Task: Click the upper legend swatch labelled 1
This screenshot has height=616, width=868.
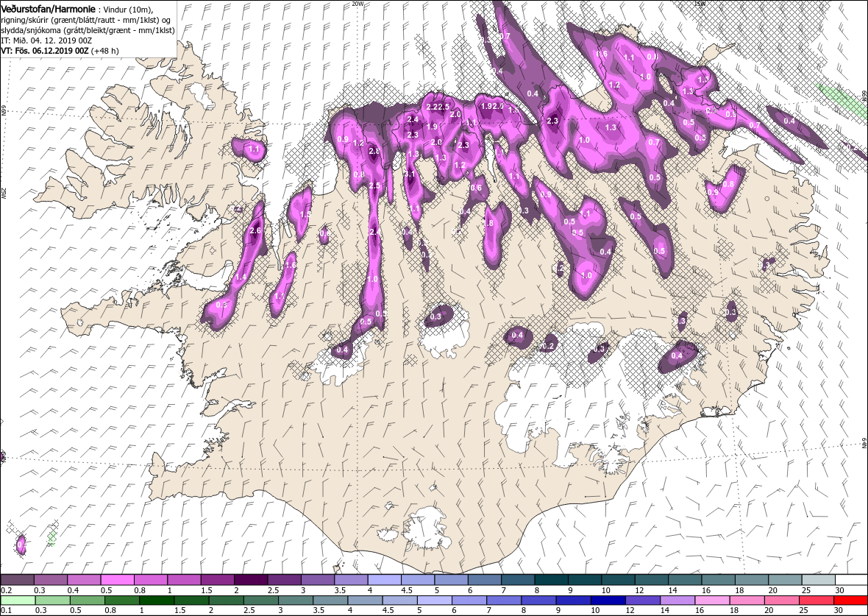Action: tap(184, 579)
